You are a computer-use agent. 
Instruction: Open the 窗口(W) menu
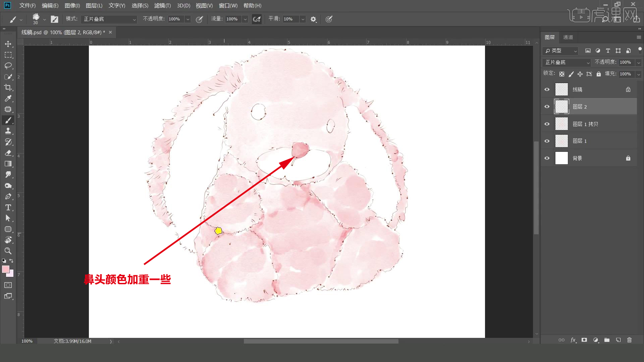[228, 6]
